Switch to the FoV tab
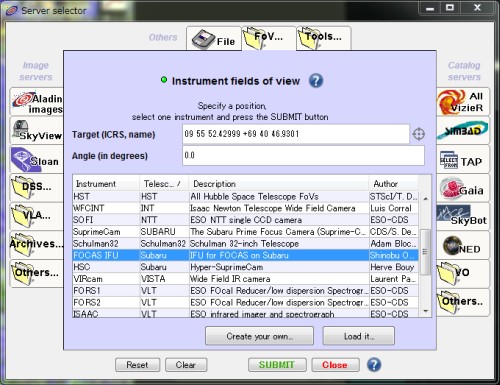Viewport: 500px width, 385px height. pos(269,39)
